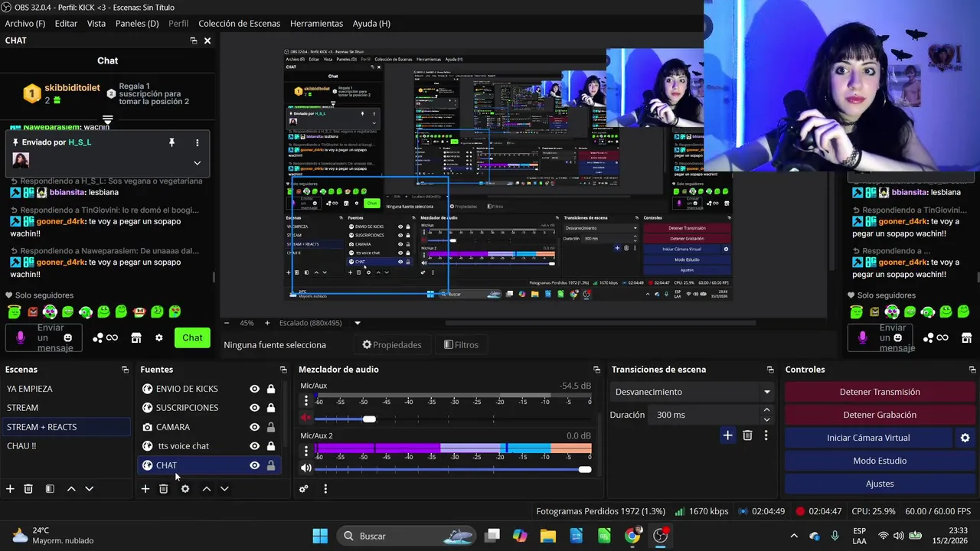Hide the ENVIO DE KICKS source
Viewport: 980px width, 551px height.
tap(254, 389)
